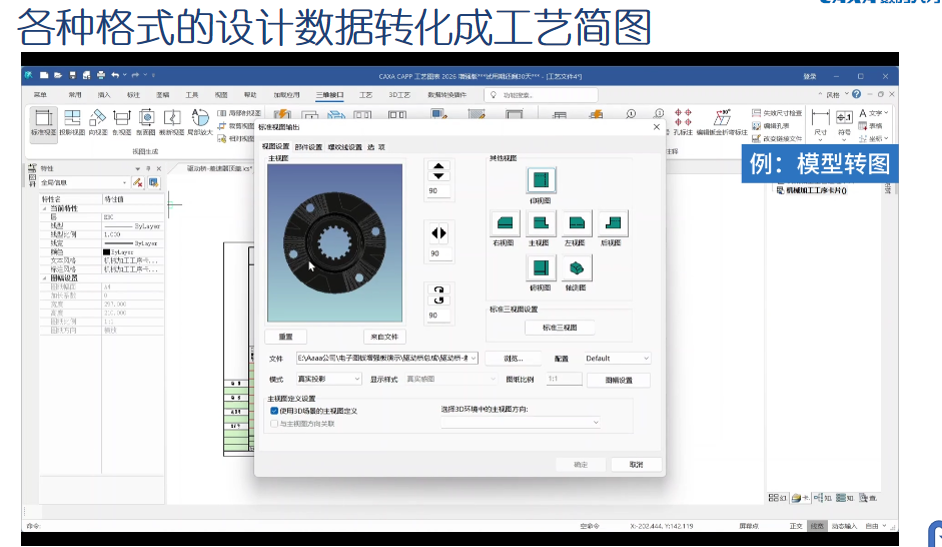Click the 图幅设置 button in dialog
Viewport: 942px width, 547px height.
[x=619, y=380]
